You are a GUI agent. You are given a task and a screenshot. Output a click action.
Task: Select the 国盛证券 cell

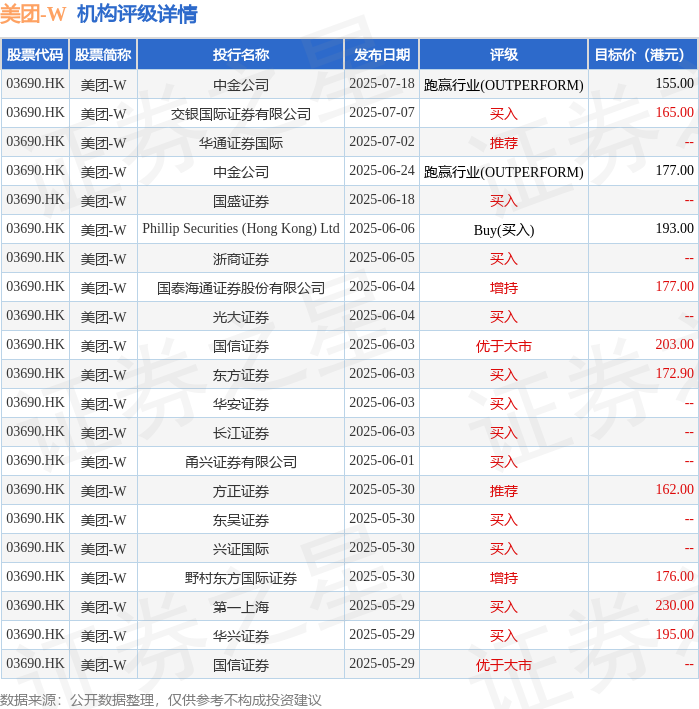click(x=241, y=201)
